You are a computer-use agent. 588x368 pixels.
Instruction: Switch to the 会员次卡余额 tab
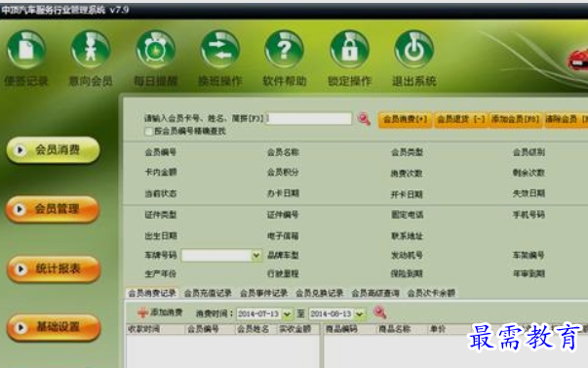(x=431, y=293)
